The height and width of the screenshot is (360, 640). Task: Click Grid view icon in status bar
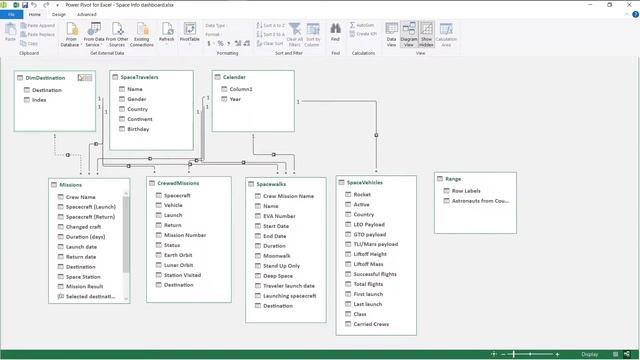coord(616,354)
